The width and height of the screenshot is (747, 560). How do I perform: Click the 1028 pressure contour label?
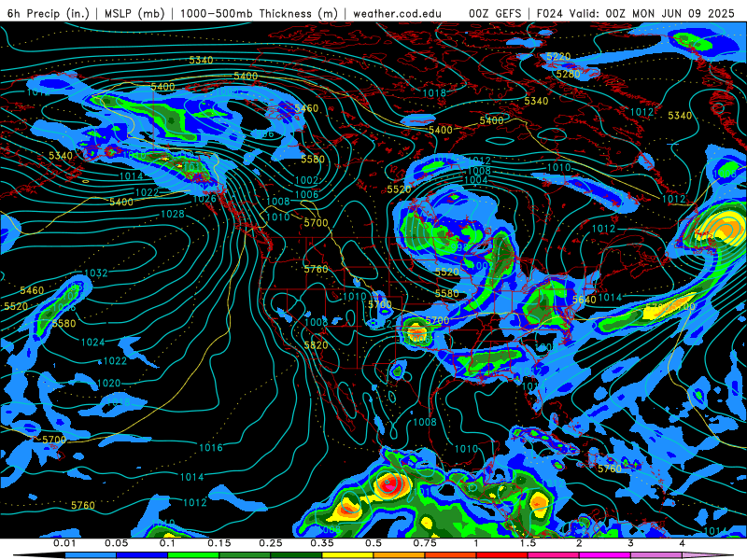(173, 214)
